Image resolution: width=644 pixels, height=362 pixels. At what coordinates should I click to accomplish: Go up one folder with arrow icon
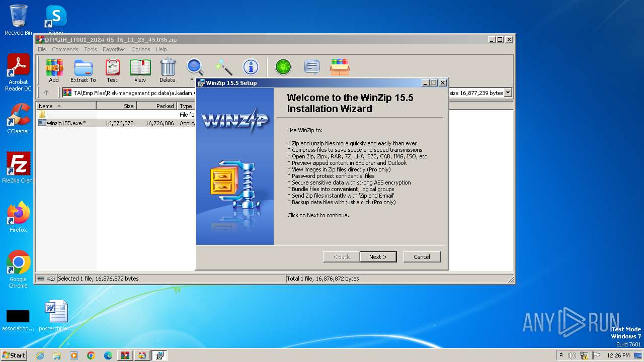pos(46,93)
